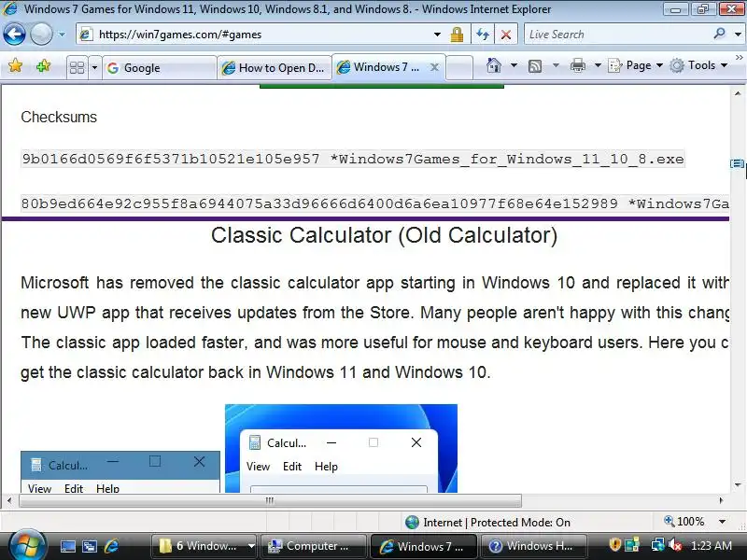Switch to Computer ... taskbar window

point(314,546)
